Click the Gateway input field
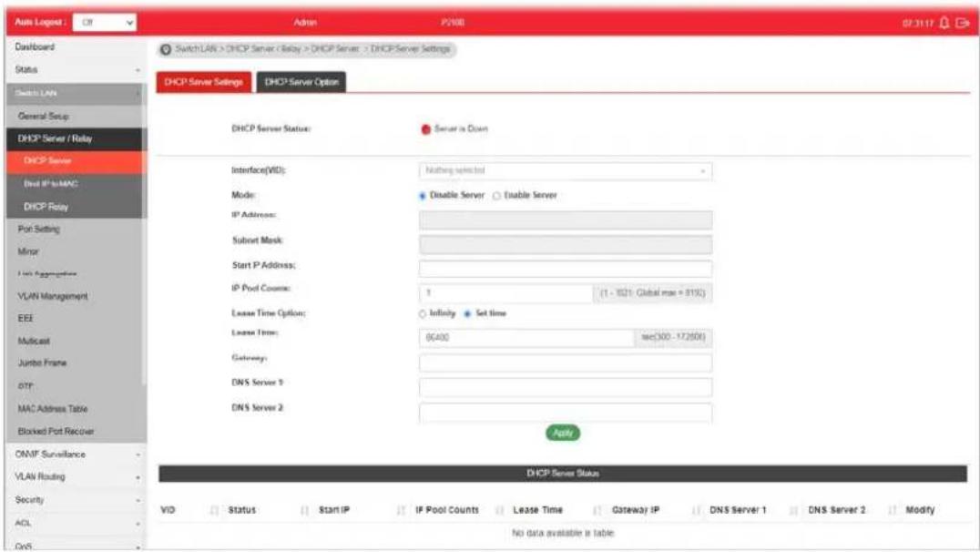This screenshot has height=552, width=980. [x=565, y=363]
